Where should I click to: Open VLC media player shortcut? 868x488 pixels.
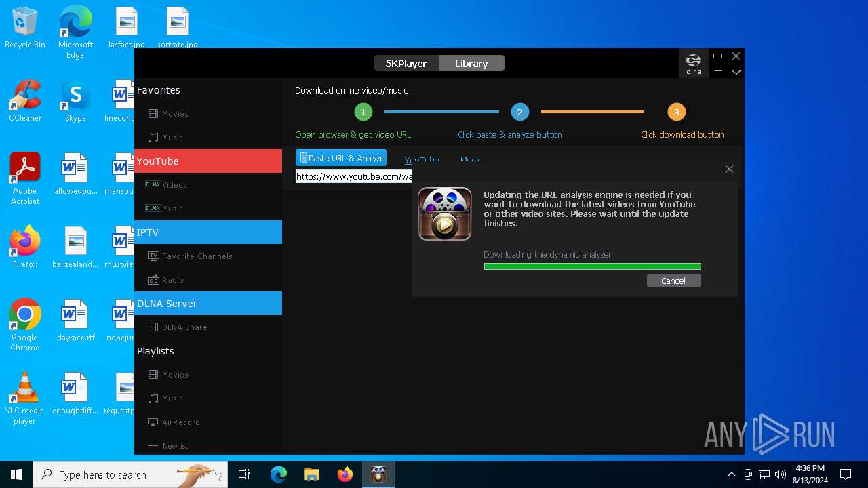point(25,398)
